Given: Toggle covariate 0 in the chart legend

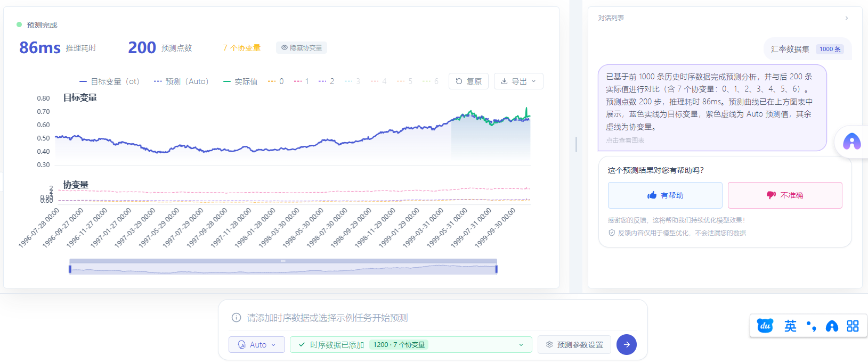Looking at the screenshot, I should [x=275, y=81].
